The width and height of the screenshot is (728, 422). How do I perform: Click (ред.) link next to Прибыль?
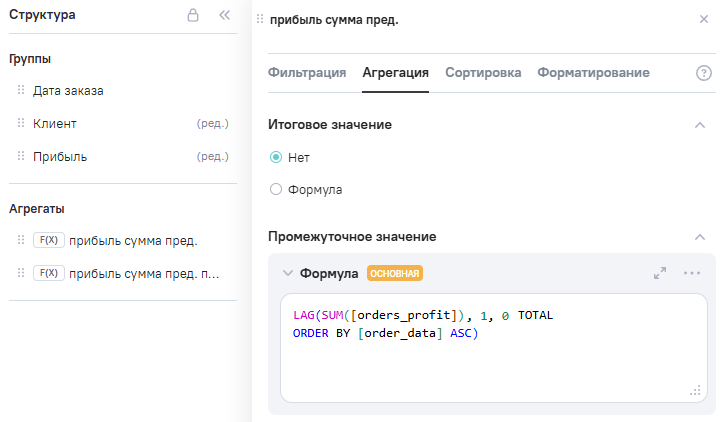[212, 157]
